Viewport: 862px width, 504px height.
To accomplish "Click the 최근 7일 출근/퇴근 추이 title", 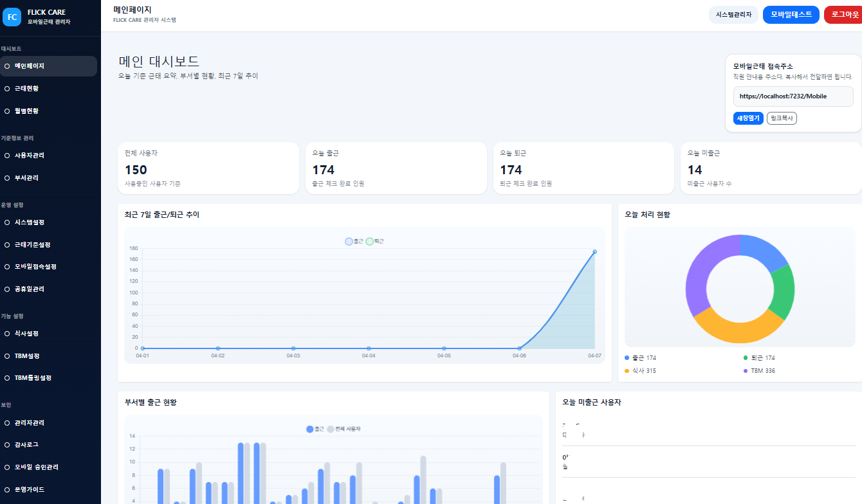I will point(162,215).
